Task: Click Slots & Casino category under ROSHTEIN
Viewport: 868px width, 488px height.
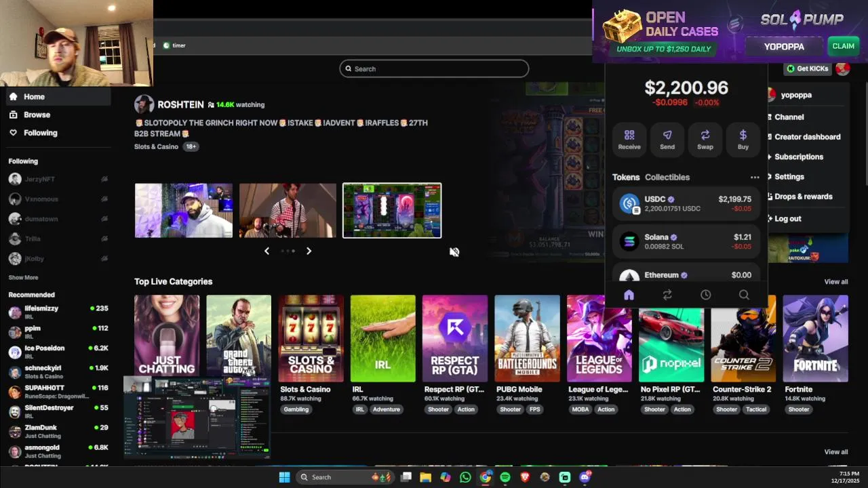Action: point(156,146)
